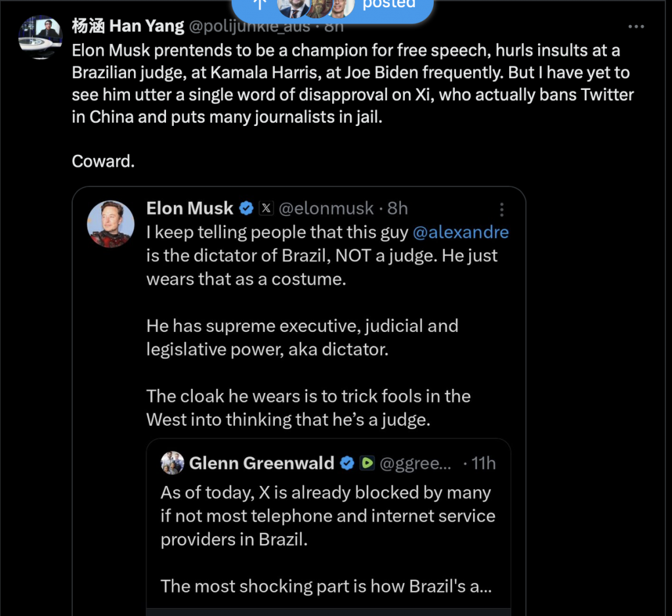Click the 杨涵 Han Yang display name

coord(128,27)
